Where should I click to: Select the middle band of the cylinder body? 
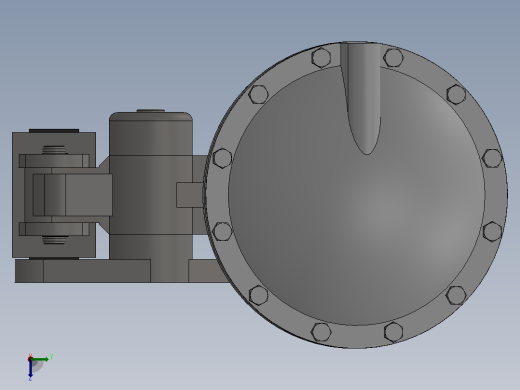(x=151, y=195)
